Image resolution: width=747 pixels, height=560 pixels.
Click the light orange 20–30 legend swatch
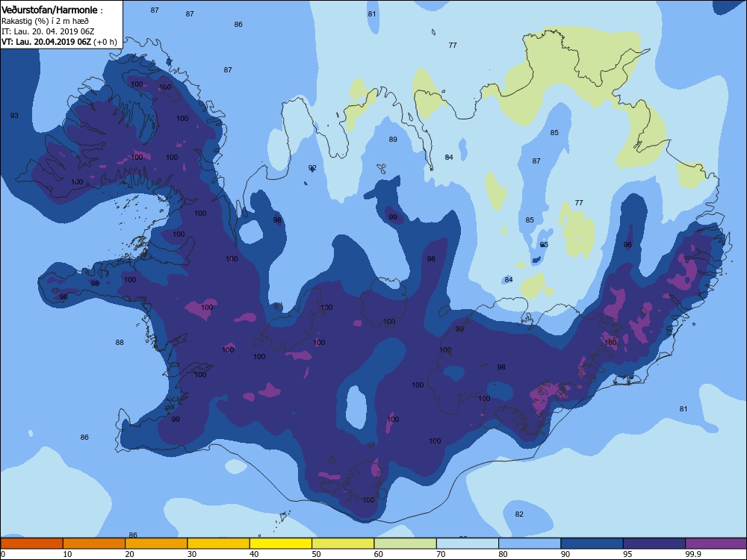click(156, 544)
